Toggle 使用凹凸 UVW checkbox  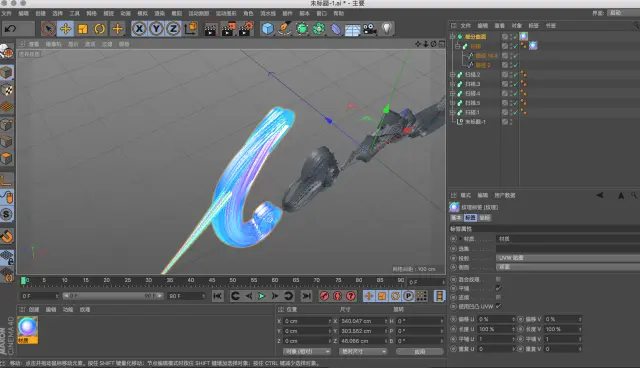498,306
